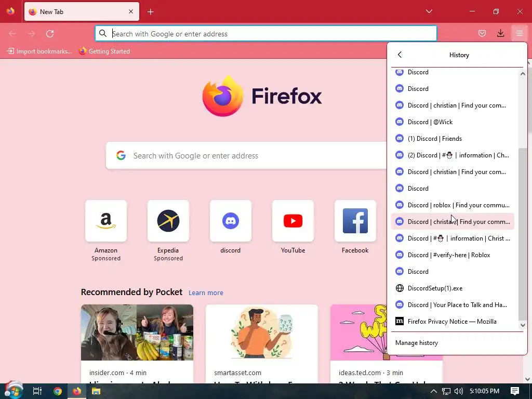
Task: Click the taskbar clock showing 5:10:05 PM
Action: 484,391
